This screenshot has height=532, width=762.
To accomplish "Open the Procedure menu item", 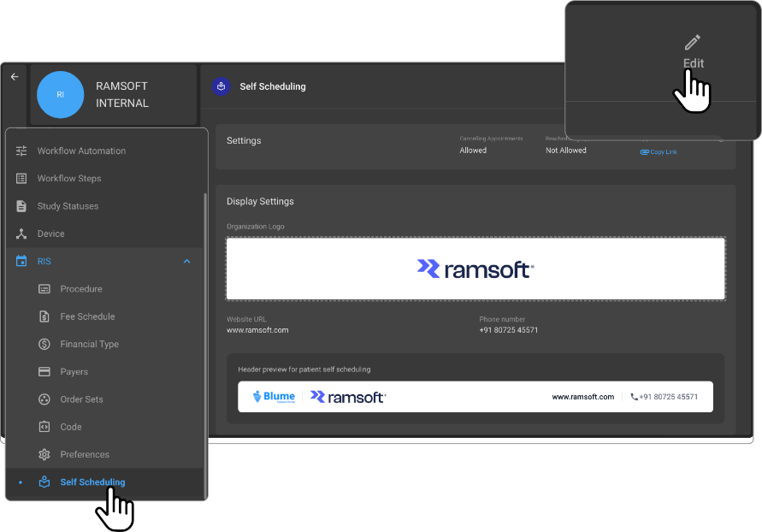I will click(x=81, y=289).
